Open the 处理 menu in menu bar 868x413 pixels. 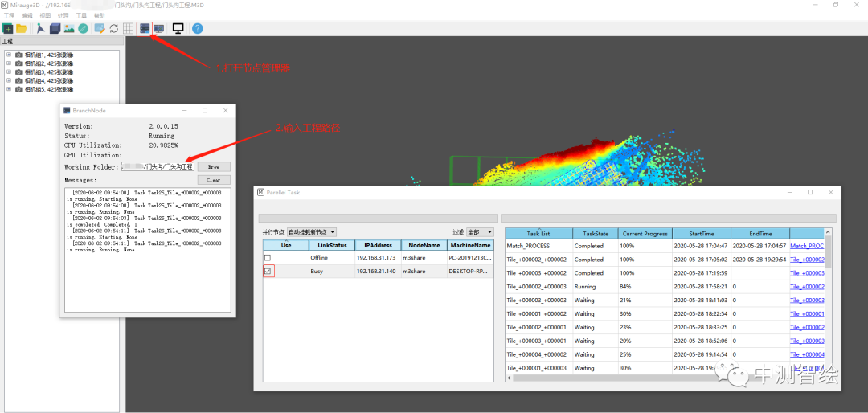tap(63, 15)
